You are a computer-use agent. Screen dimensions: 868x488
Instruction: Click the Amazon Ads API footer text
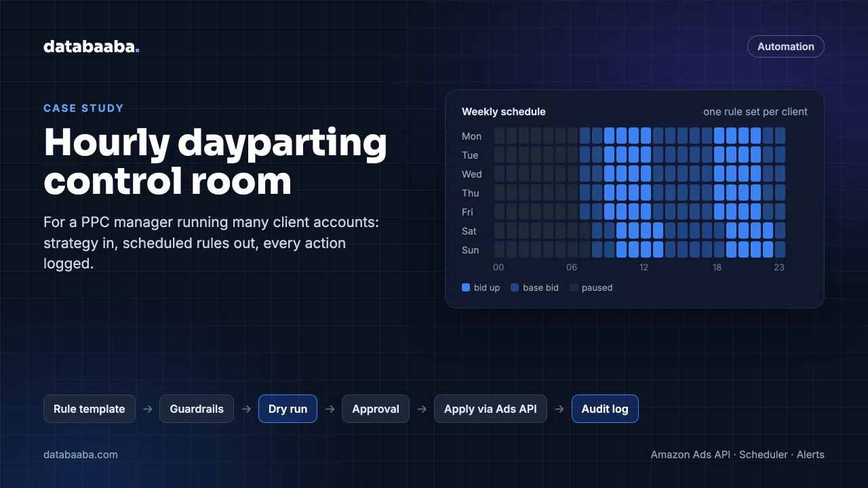click(690, 455)
